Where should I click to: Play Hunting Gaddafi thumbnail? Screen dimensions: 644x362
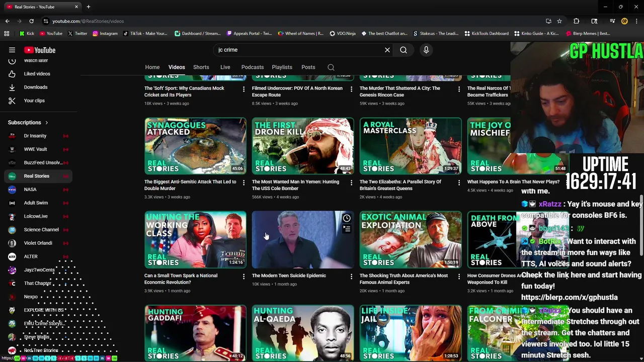195,333
